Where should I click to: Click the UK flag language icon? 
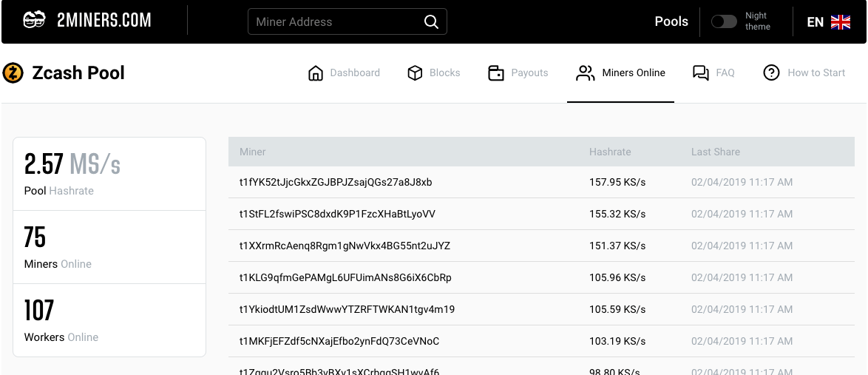[841, 22]
